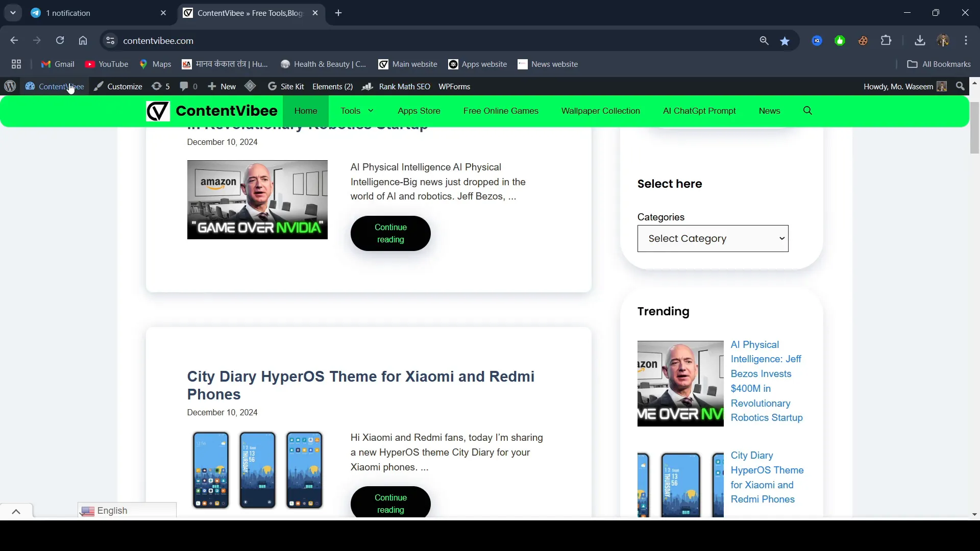This screenshot has width=980, height=551.
Task: Open the Main website bookmark
Action: point(408,64)
